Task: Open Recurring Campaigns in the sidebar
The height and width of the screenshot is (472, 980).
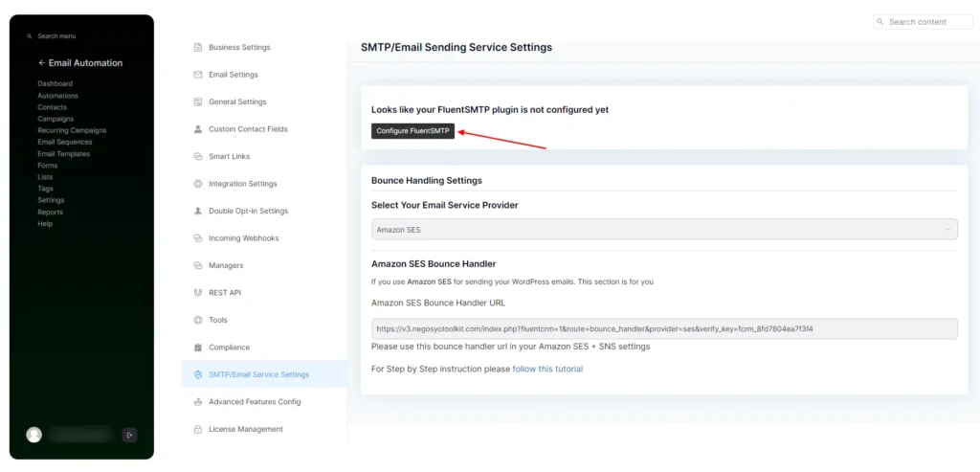Action: coord(72,130)
